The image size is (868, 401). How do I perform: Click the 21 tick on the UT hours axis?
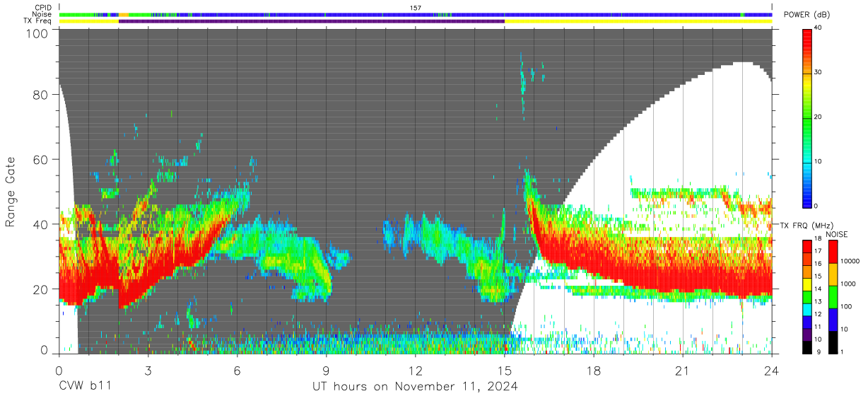683,371
